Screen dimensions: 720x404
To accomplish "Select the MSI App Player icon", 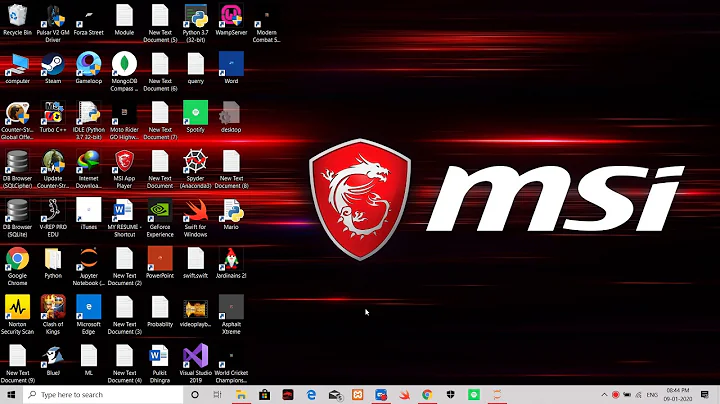I will click(x=124, y=169).
